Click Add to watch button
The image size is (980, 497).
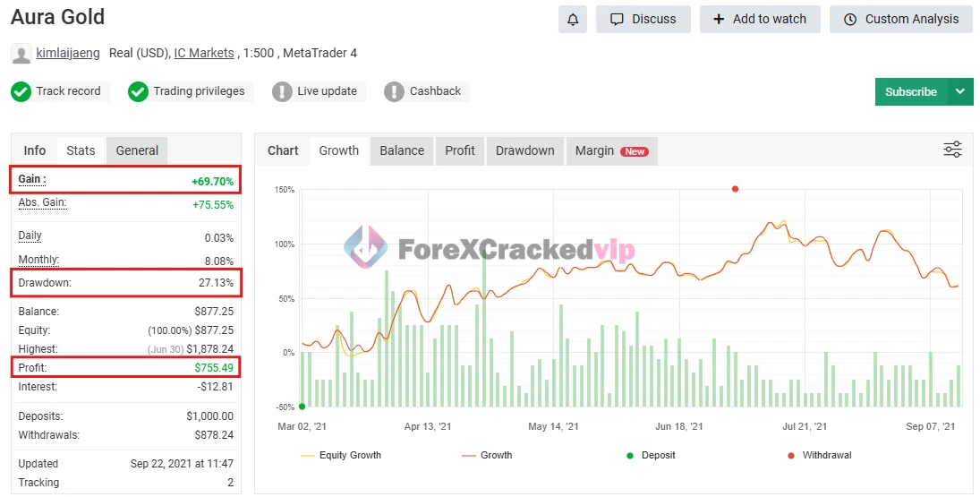760,20
